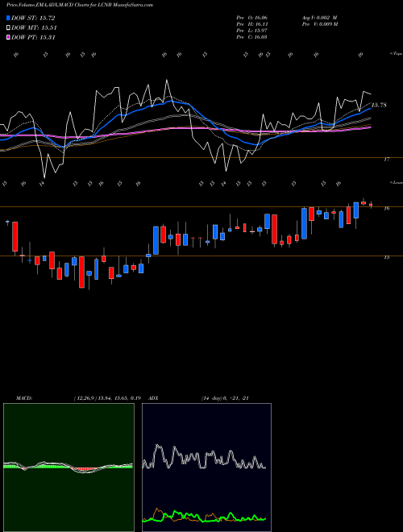Open the green MACD indicator chart panel
This screenshot has width=403, height=532.
coord(69,468)
